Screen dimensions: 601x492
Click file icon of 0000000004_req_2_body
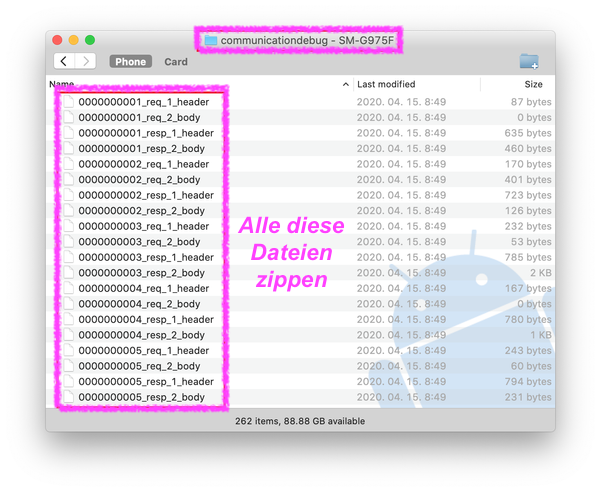(69, 303)
